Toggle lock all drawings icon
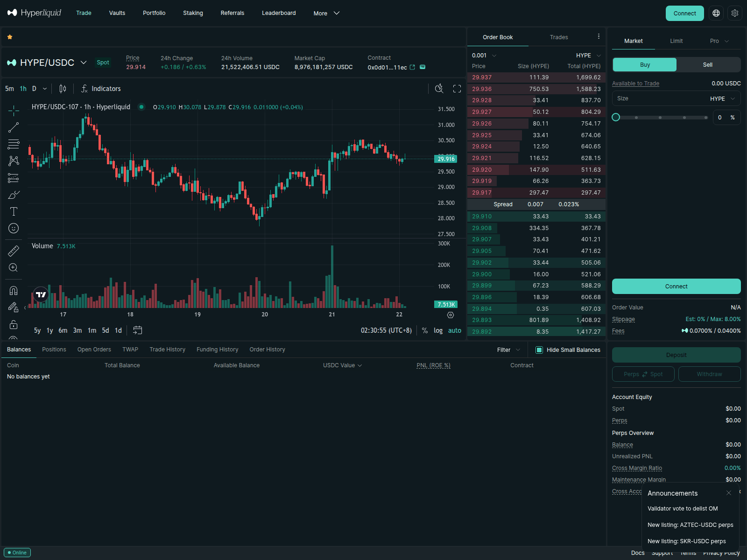The height and width of the screenshot is (560, 747). (14, 324)
